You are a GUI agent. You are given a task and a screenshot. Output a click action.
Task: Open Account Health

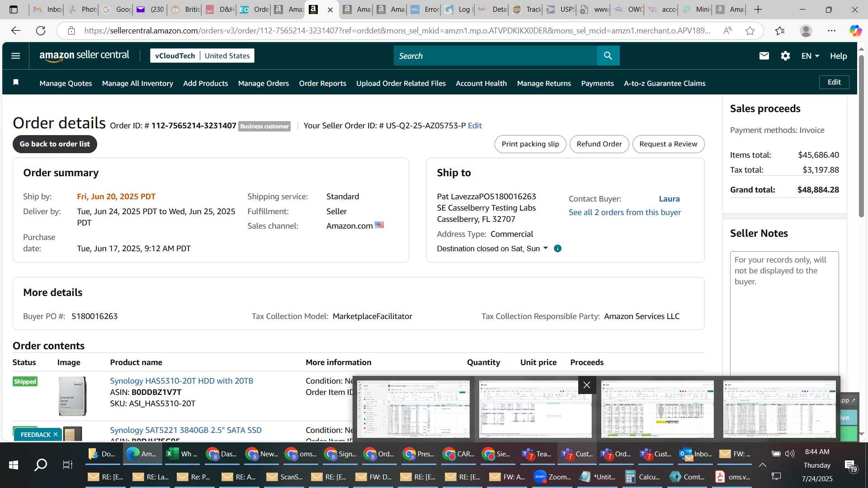(x=481, y=83)
